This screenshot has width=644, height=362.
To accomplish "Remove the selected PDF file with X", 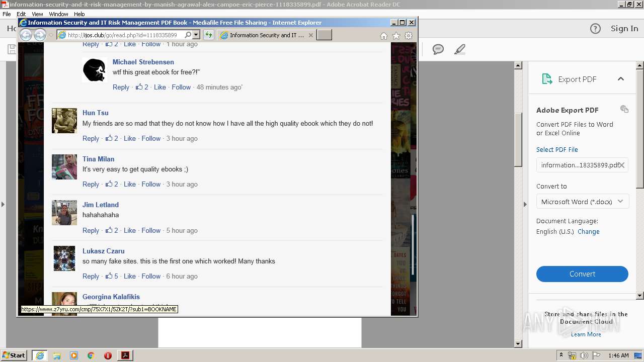I will (622, 165).
